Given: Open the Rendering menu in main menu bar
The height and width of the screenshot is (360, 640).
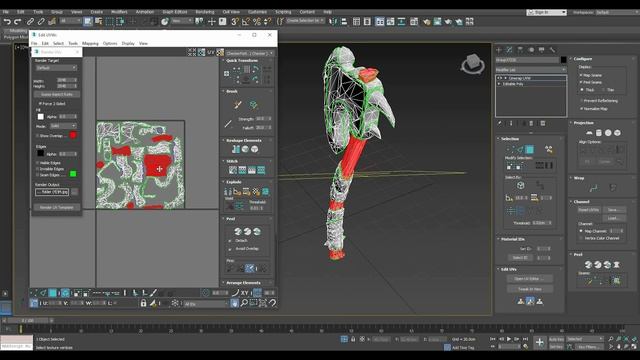Looking at the screenshot, I should click(205, 12).
